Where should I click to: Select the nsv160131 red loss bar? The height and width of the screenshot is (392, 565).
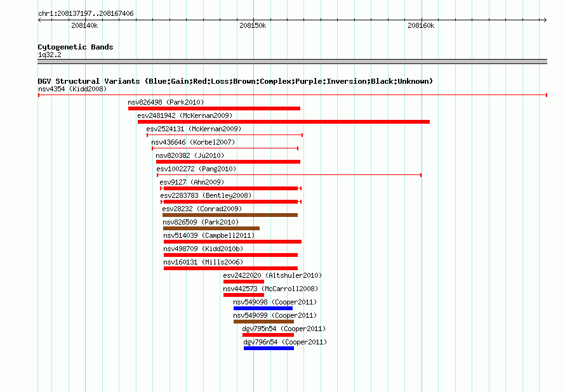230,268
